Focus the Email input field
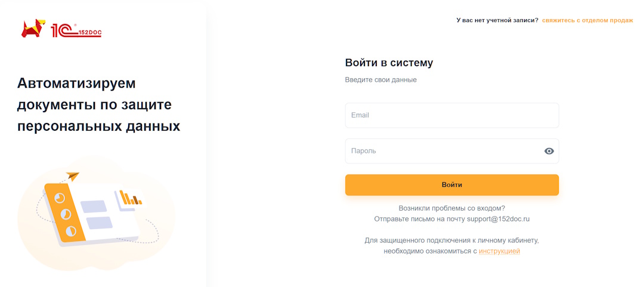The width and height of the screenshot is (644, 287). click(451, 115)
